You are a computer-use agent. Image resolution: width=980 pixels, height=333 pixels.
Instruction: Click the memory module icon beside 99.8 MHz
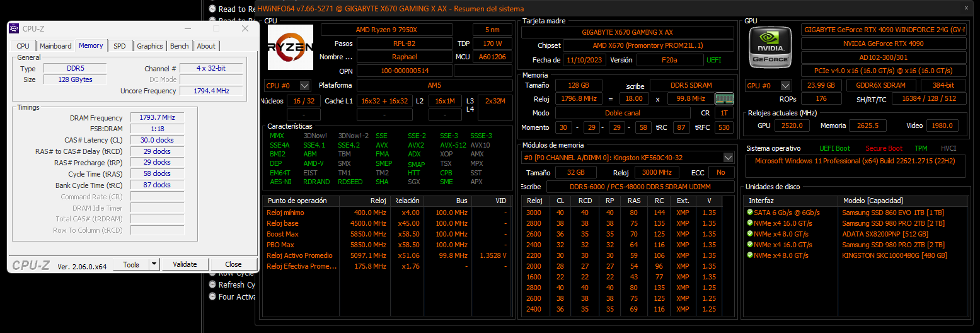[x=724, y=98]
